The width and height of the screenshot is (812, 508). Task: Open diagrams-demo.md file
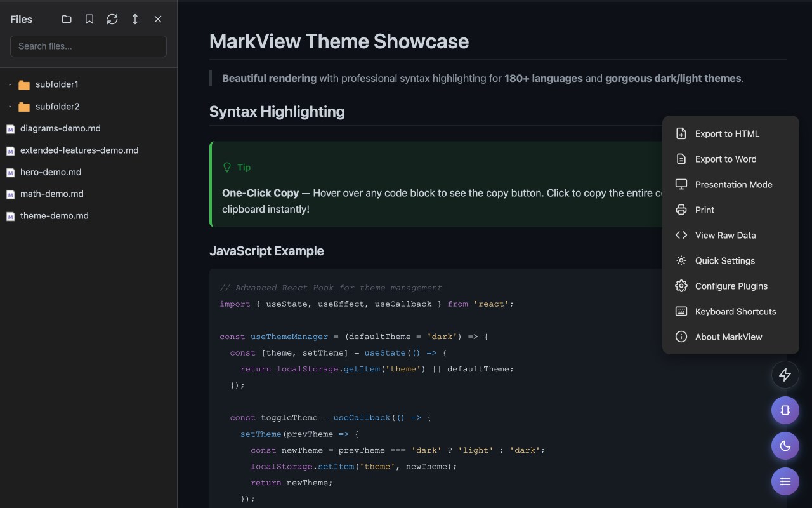click(x=60, y=128)
